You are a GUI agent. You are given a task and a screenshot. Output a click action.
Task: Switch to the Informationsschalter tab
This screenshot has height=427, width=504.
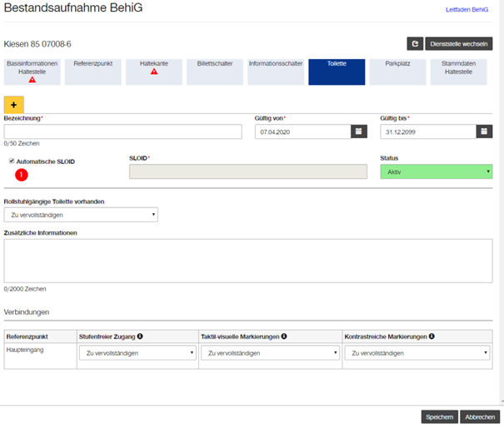pos(276,72)
